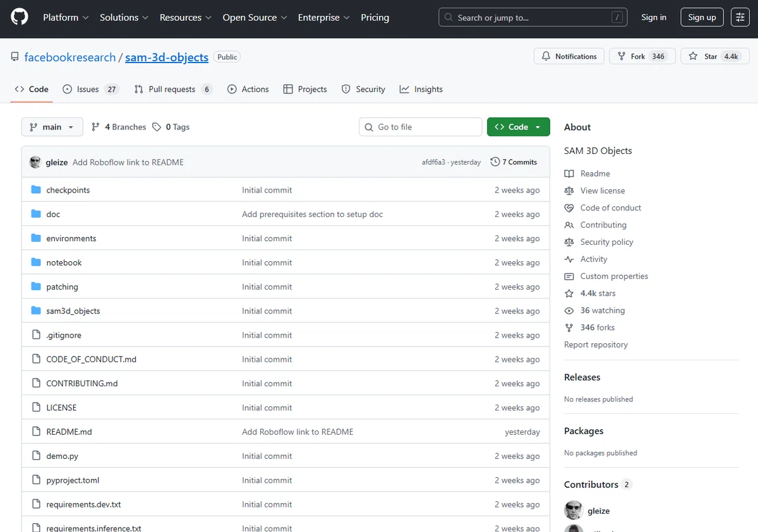Image resolution: width=758 pixels, height=532 pixels.
Task: Open the facebookresearch owner link
Action: point(70,57)
